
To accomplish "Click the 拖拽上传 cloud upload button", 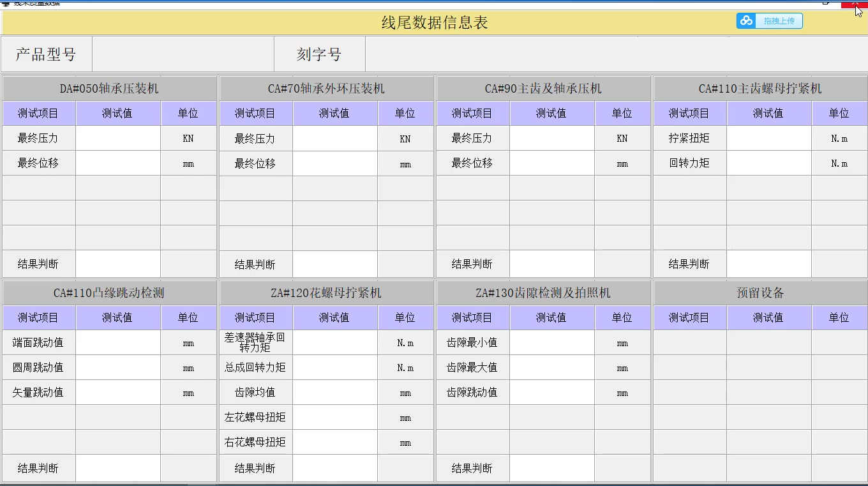I will pos(770,21).
